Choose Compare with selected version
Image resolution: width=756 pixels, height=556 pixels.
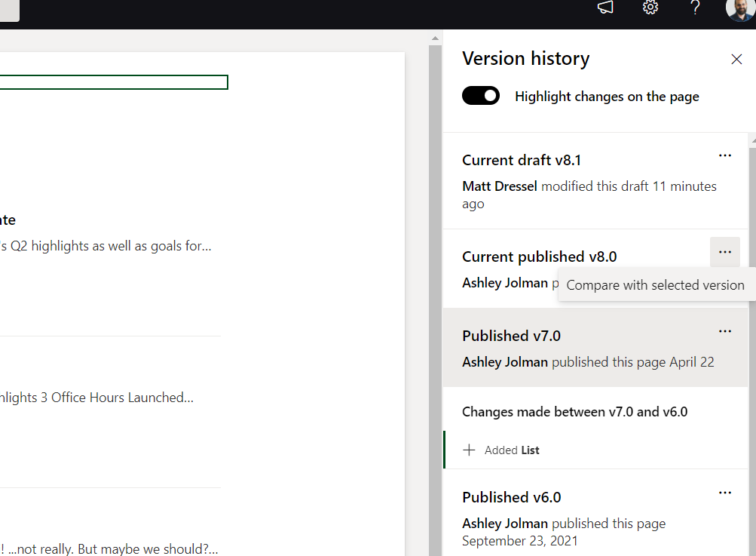(x=655, y=285)
